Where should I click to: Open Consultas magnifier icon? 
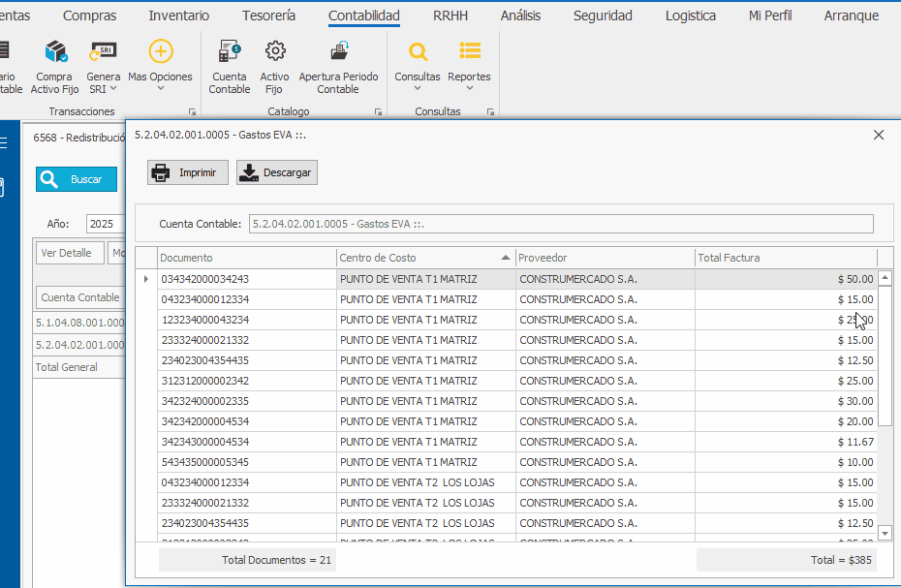[418, 51]
